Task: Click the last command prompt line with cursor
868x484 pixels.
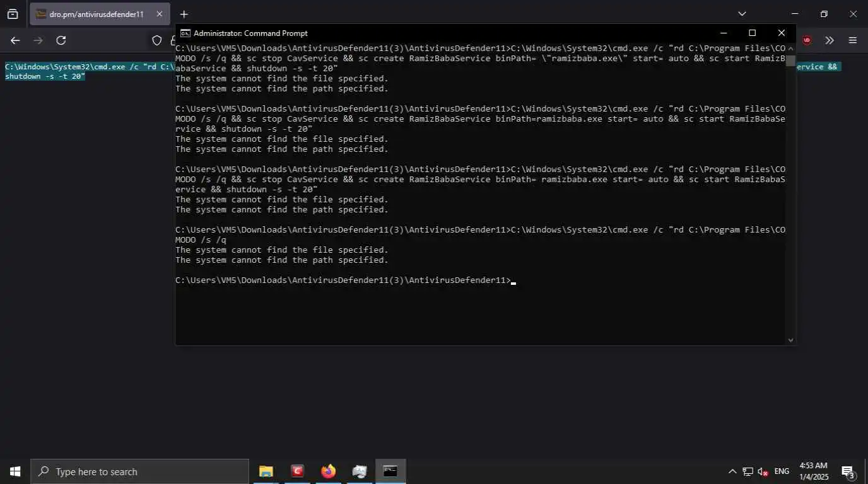Action: (345, 280)
